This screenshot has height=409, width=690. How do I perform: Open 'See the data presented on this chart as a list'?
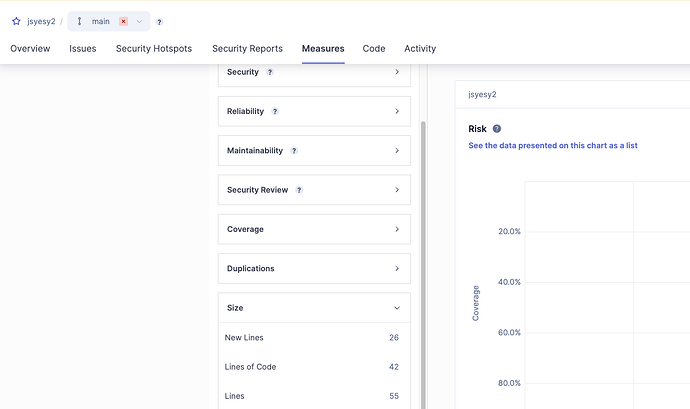553,145
